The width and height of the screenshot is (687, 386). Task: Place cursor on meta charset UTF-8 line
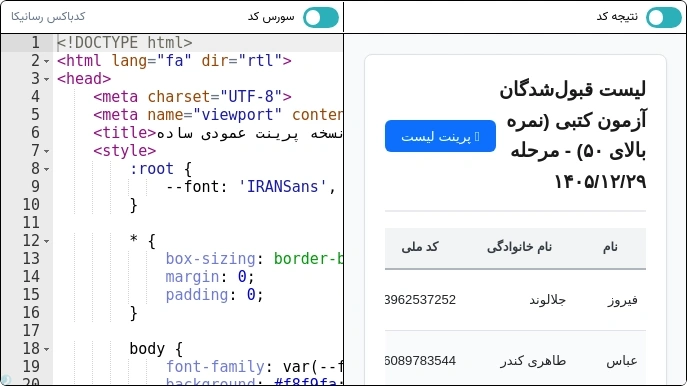coord(192,97)
